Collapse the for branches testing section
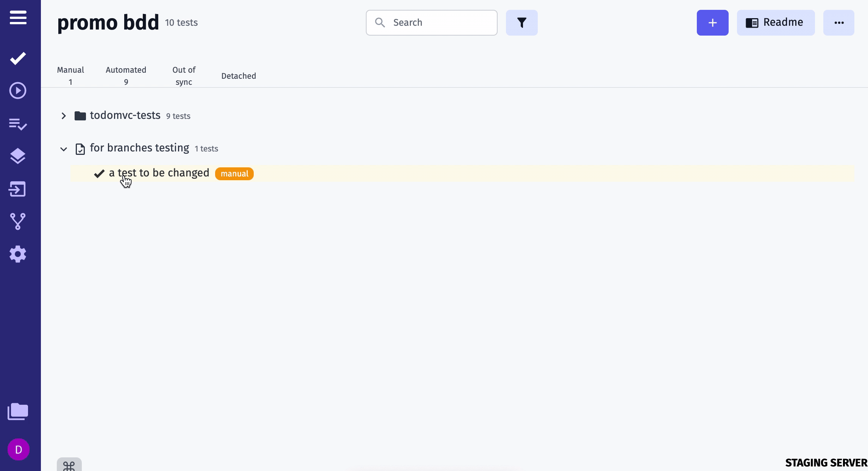Viewport: 868px width, 471px height. pyautogui.click(x=64, y=148)
